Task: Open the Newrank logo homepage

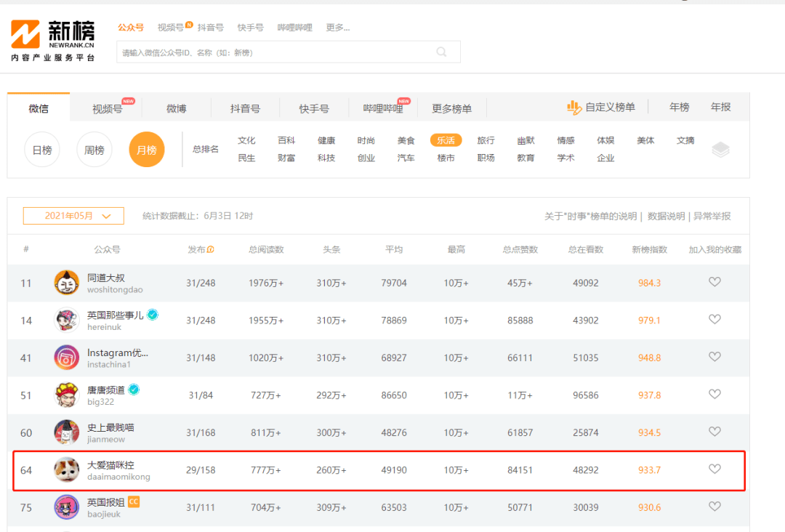Action: [x=52, y=41]
